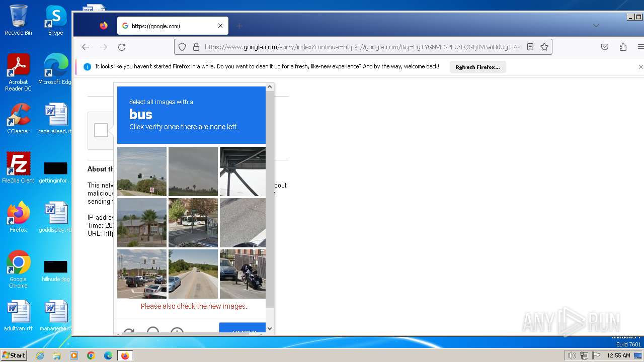The width and height of the screenshot is (644, 362).
Task: Select FileZilla Client desktop shortcut
Action: point(18,168)
